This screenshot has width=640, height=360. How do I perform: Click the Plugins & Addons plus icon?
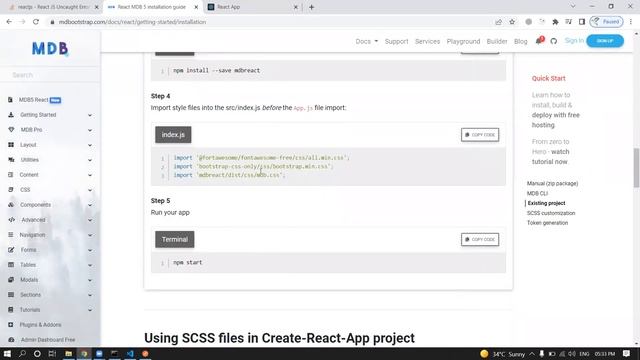pos(11,325)
